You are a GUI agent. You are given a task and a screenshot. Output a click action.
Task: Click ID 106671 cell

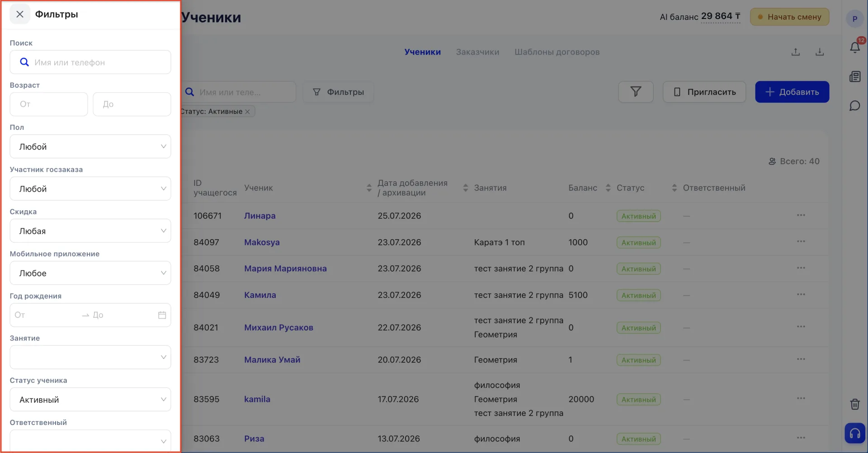pos(208,216)
